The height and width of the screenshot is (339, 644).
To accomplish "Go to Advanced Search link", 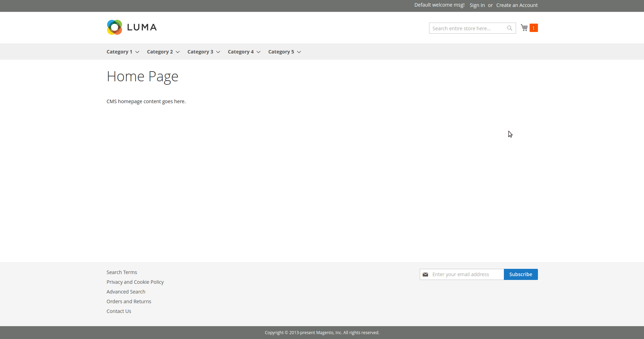I will [x=126, y=292].
